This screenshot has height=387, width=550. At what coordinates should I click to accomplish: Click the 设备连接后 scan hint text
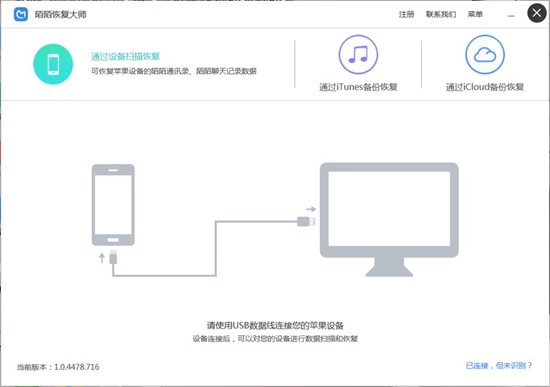click(x=275, y=339)
